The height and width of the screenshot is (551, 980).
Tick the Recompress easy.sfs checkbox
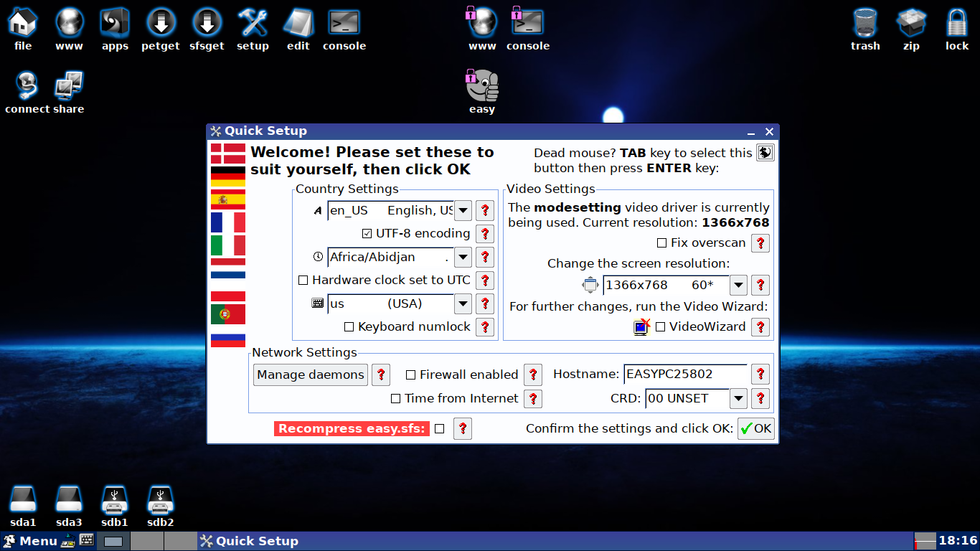440,428
